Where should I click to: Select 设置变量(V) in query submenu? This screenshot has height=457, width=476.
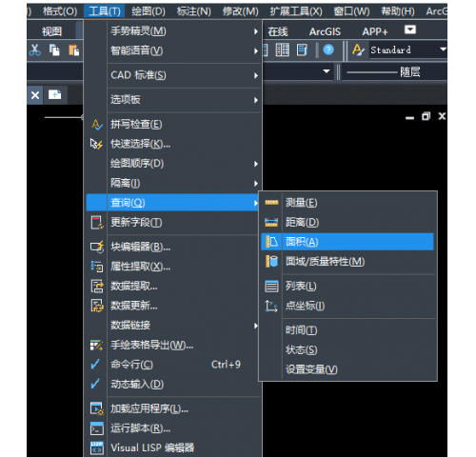click(x=348, y=369)
